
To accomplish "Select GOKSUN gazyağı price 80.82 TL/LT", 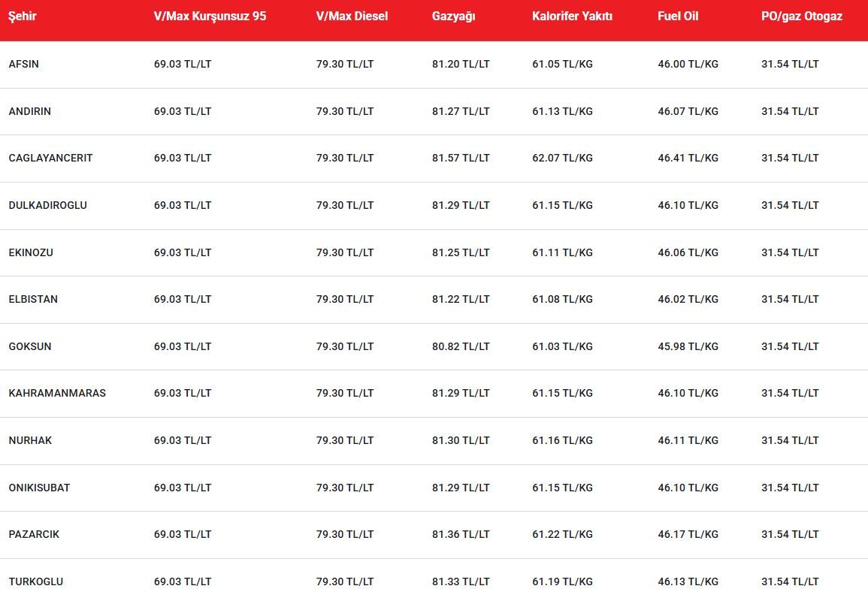I will tap(461, 346).
